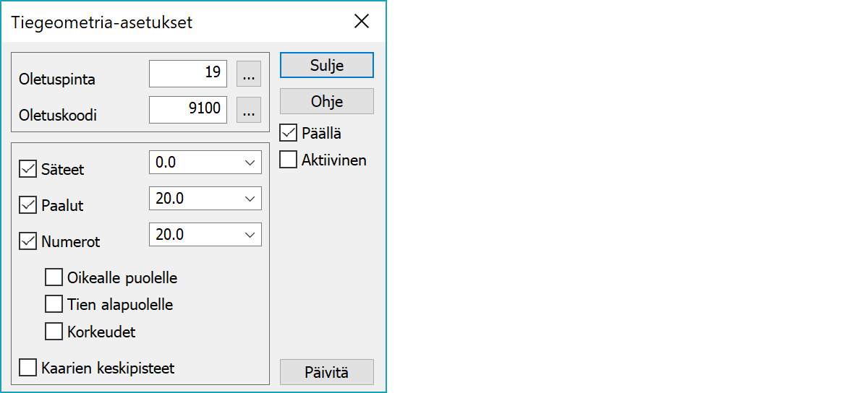The width and height of the screenshot is (868, 393).
Task: Click the Oletuspinta input field
Action: pyautogui.click(x=188, y=74)
